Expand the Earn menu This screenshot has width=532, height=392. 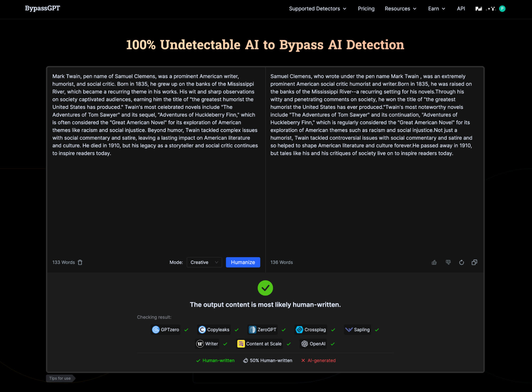tap(436, 9)
